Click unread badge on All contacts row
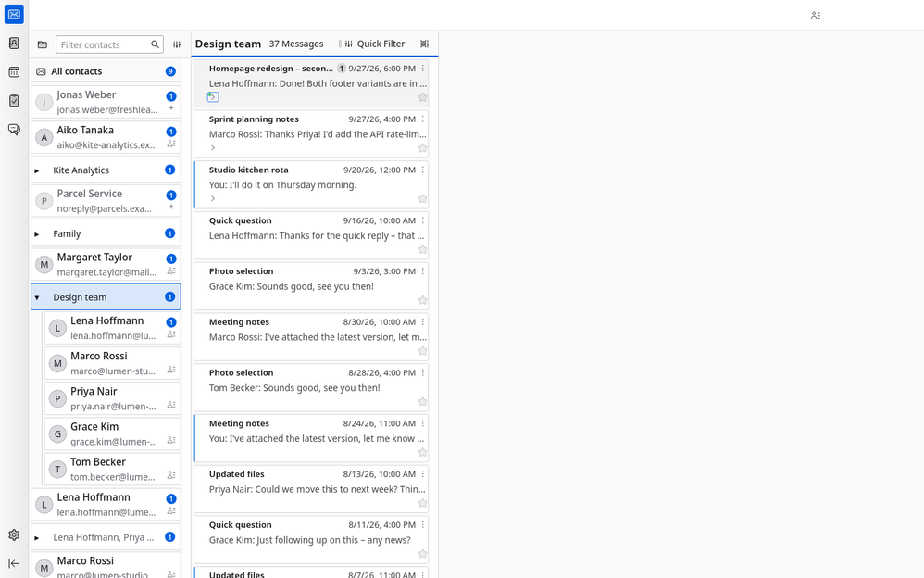924x578 pixels. coord(170,71)
